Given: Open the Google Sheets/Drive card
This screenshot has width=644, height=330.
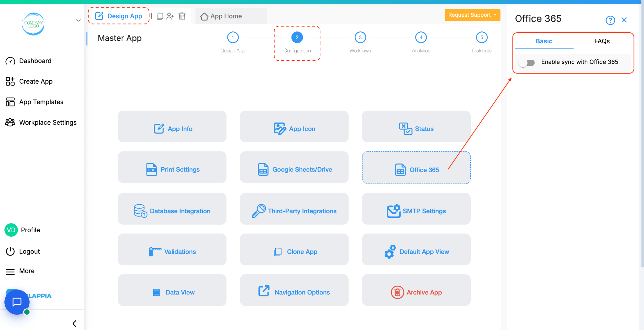Looking at the screenshot, I should coord(294,167).
